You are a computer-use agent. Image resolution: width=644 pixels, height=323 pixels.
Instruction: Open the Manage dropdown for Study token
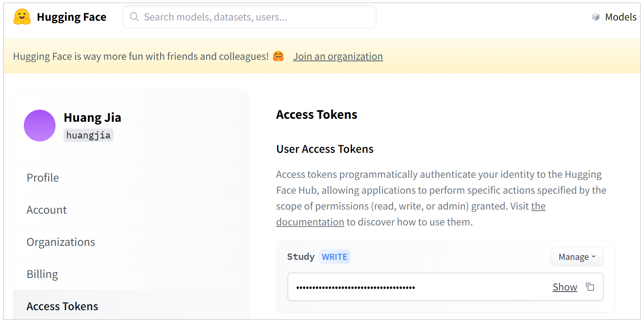coord(577,257)
